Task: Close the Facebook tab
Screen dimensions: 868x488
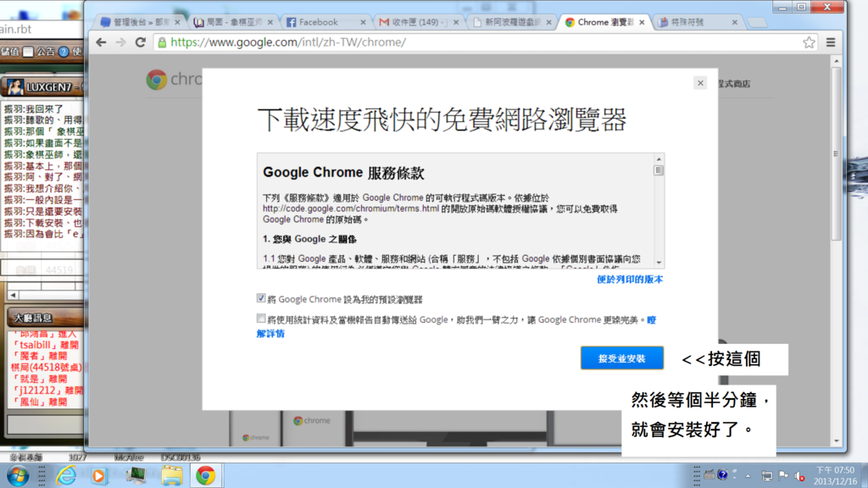Action: click(x=363, y=22)
